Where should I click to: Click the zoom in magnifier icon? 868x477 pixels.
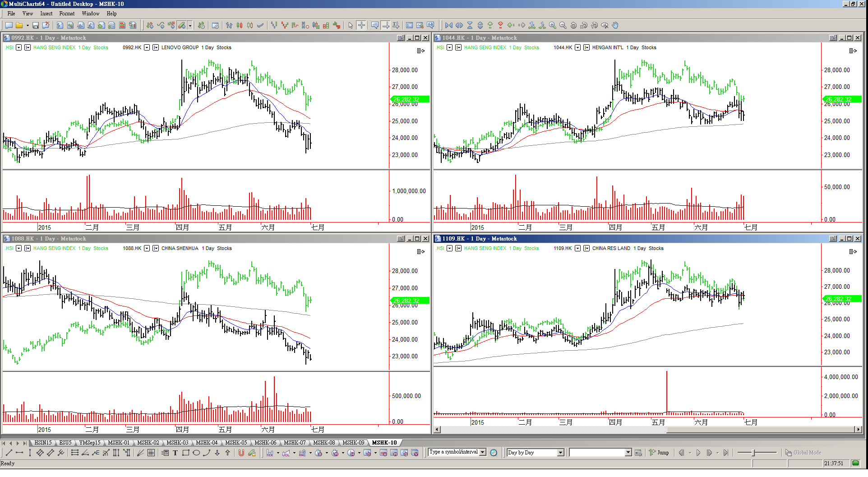pos(552,26)
